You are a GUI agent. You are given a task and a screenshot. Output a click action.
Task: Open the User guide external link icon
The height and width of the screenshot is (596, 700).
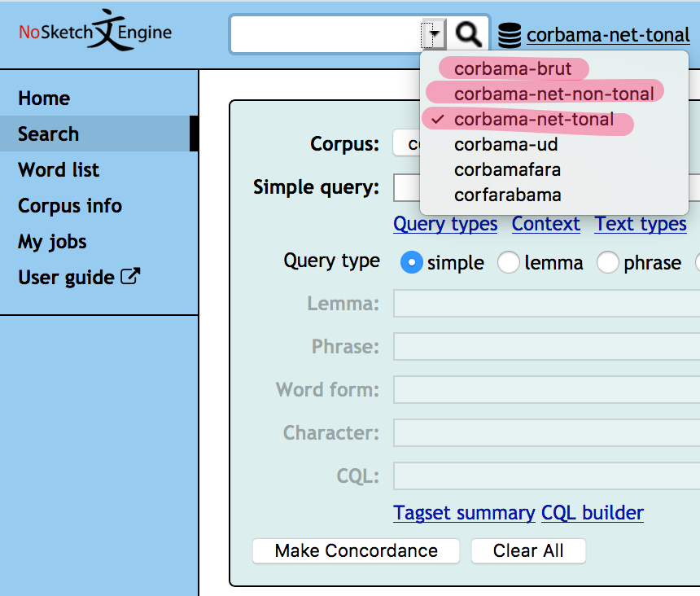coord(129,276)
